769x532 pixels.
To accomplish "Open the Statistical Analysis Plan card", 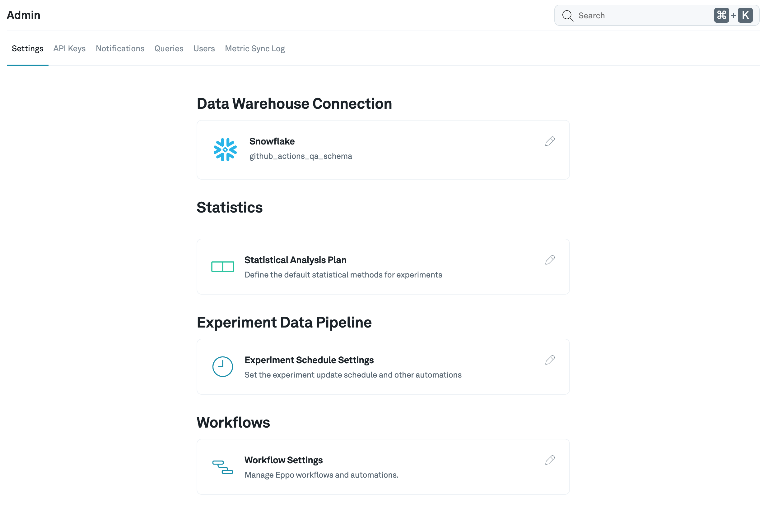I will coord(367,266).
